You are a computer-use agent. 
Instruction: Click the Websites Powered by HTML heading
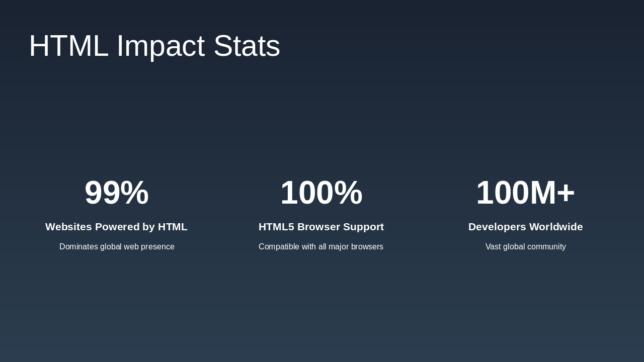116,227
